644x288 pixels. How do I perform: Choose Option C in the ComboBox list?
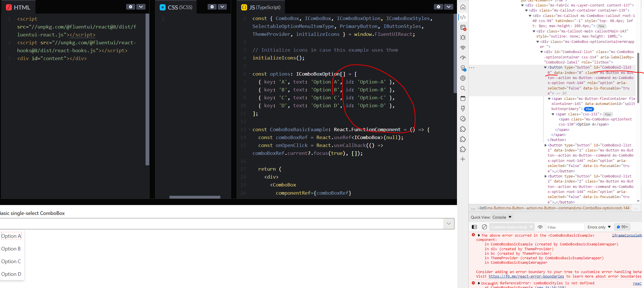(11, 261)
